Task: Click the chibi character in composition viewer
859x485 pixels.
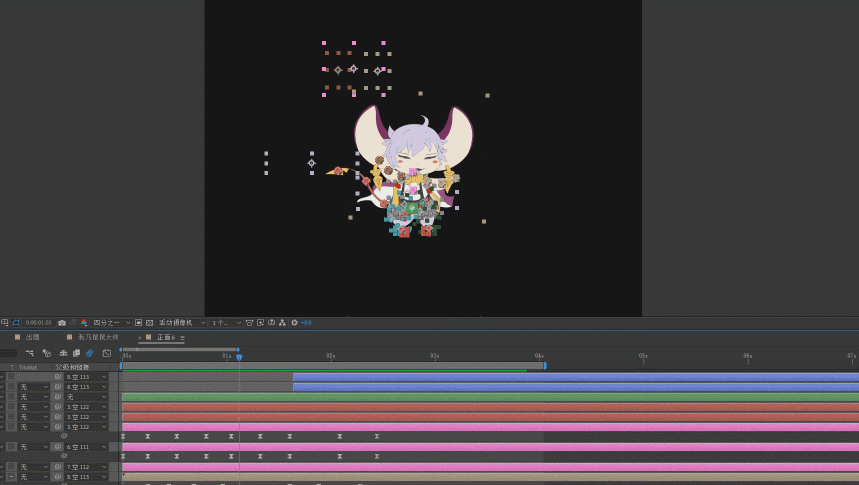Action: click(x=414, y=171)
